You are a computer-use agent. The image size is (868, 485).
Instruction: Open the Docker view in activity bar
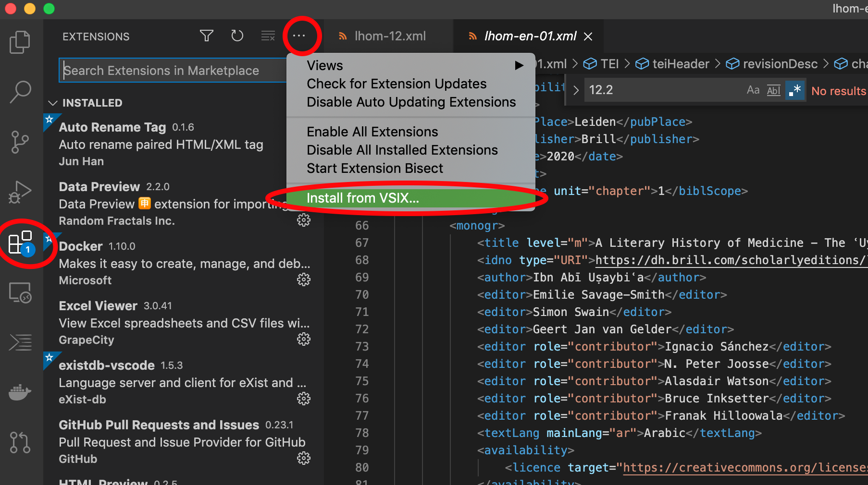point(20,392)
